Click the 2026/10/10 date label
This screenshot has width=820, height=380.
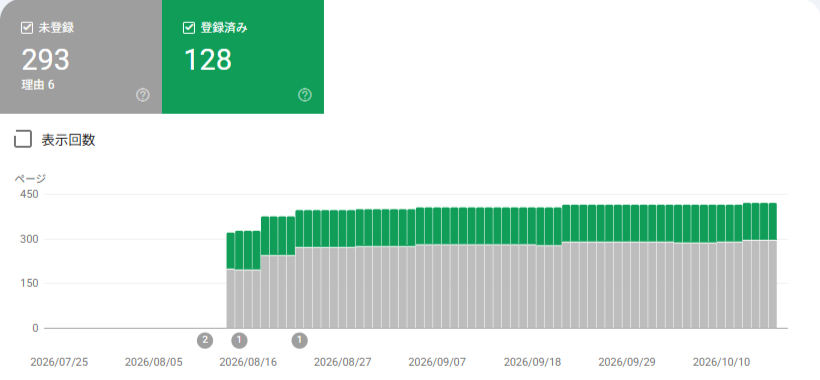point(721,362)
